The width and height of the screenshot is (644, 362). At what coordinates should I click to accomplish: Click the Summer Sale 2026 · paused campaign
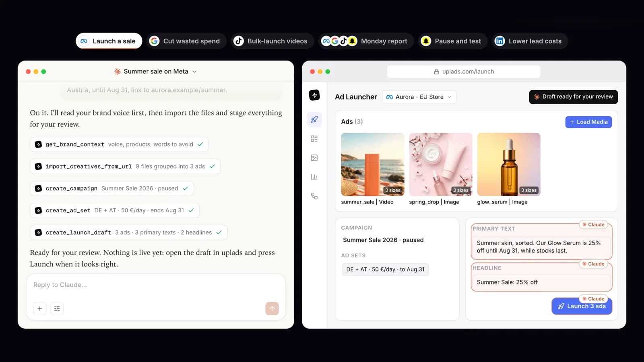(x=383, y=240)
